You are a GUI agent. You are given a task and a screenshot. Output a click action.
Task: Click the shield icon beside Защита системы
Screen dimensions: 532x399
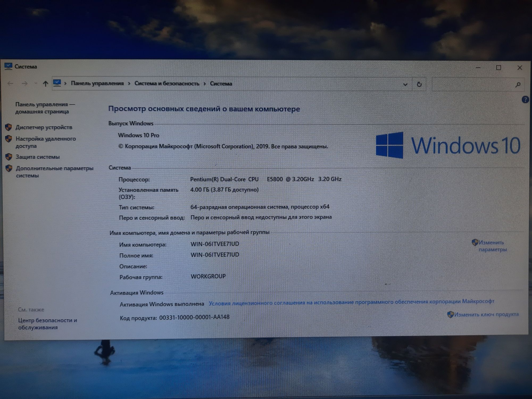(9, 157)
